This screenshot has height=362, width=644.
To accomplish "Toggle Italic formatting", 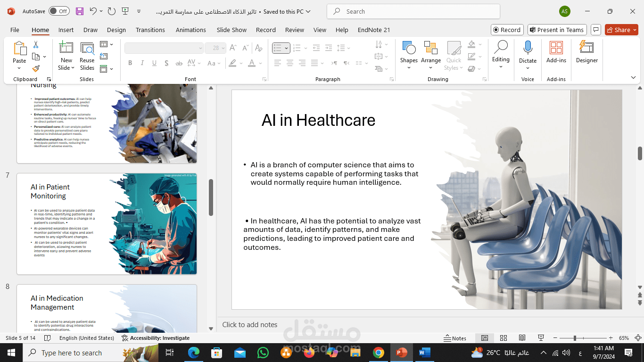I will click(142, 63).
